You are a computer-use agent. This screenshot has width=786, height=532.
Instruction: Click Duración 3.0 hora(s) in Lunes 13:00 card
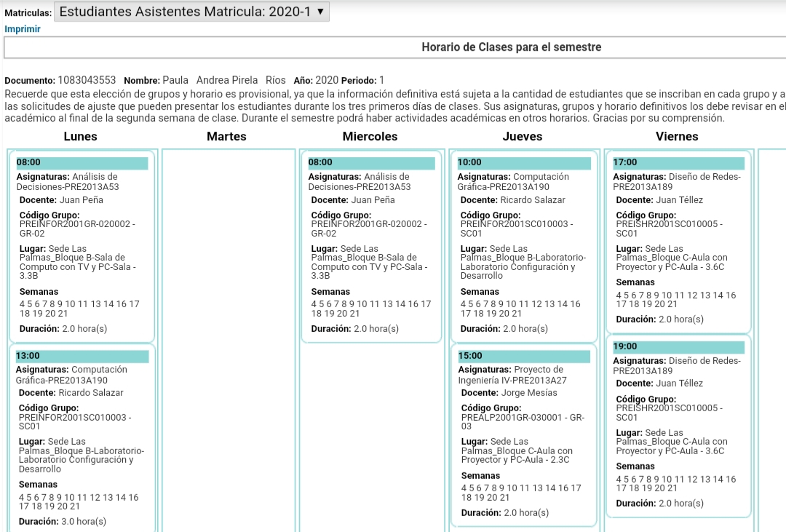coord(62,522)
